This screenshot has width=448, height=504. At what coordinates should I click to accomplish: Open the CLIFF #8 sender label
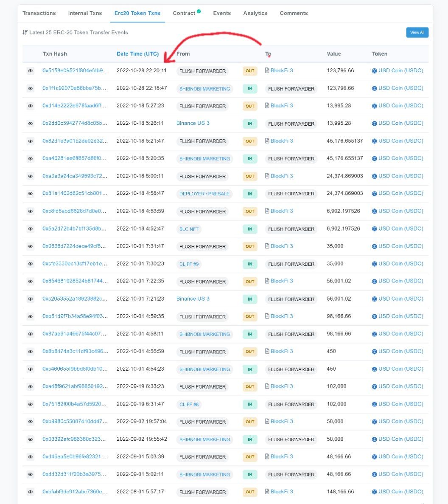coord(189,405)
